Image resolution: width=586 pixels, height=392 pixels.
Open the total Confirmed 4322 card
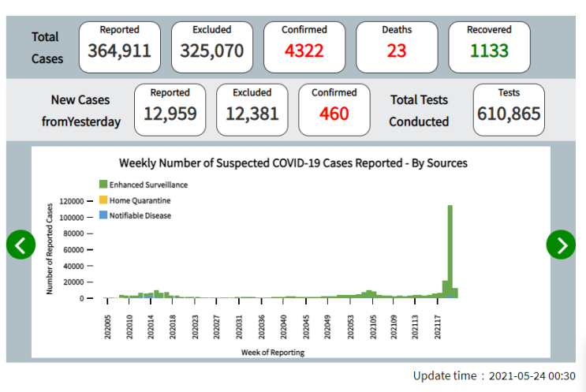coord(304,47)
